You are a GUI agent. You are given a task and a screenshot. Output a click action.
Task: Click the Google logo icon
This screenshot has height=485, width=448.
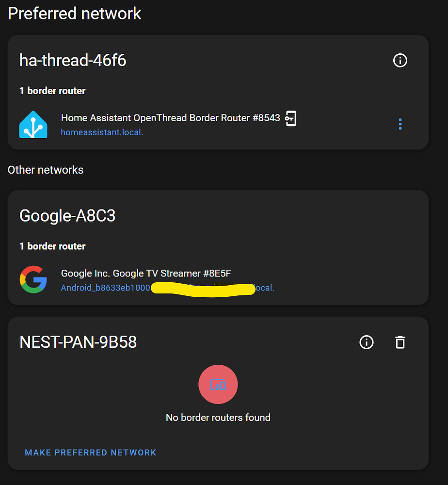pos(33,280)
